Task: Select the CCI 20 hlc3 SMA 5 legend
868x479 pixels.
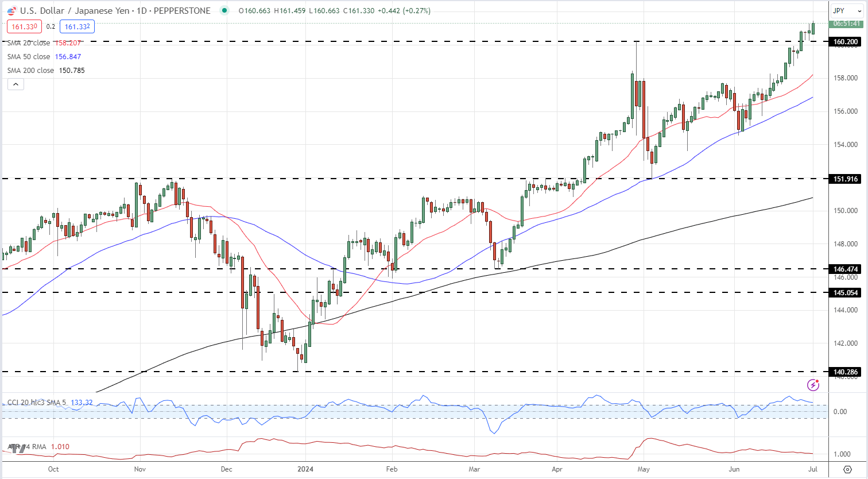Action: tap(50, 402)
